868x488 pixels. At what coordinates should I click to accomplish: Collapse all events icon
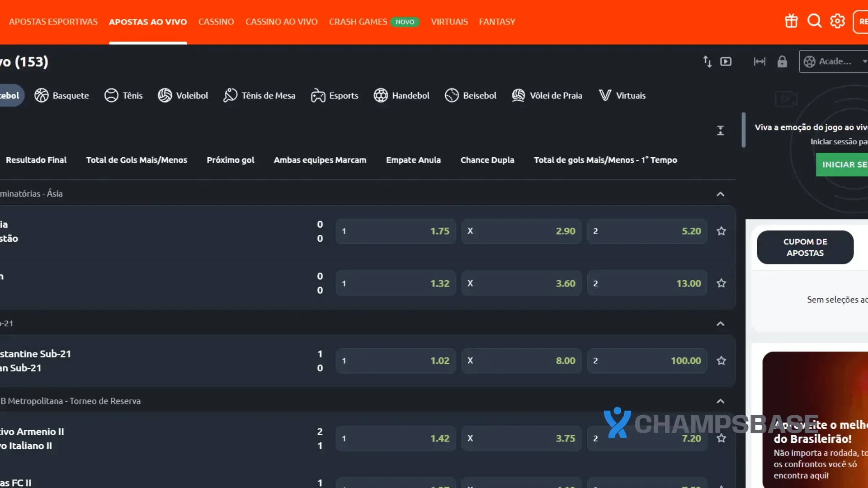720,131
